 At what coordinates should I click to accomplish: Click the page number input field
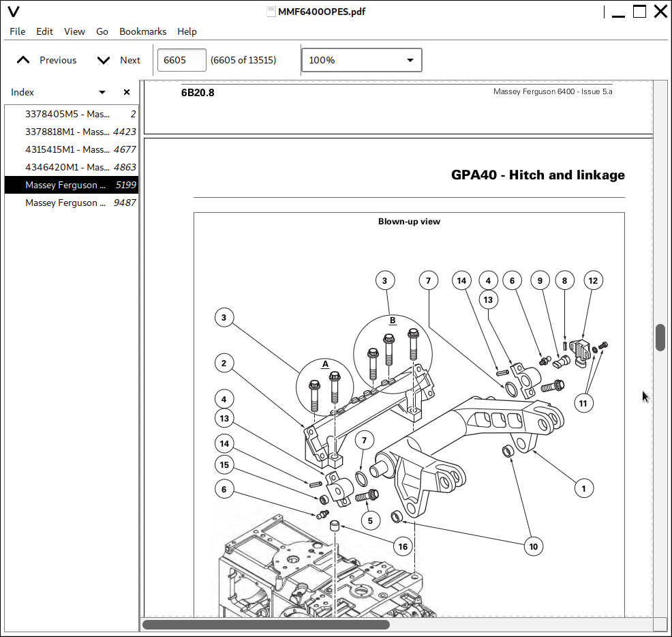pyautogui.click(x=181, y=60)
